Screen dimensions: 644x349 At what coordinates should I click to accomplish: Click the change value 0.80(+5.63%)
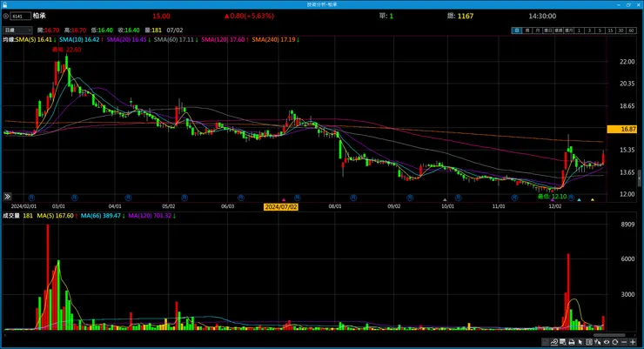pyautogui.click(x=249, y=16)
